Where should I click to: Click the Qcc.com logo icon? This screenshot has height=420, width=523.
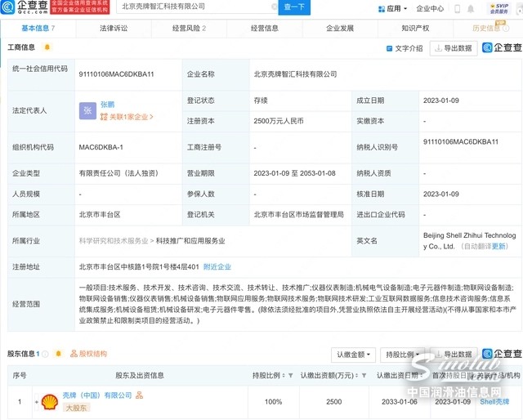pyautogui.click(x=7, y=7)
